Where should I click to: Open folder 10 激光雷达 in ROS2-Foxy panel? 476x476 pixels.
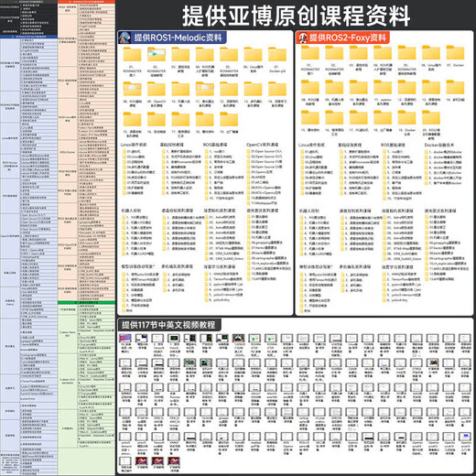click(x=358, y=87)
